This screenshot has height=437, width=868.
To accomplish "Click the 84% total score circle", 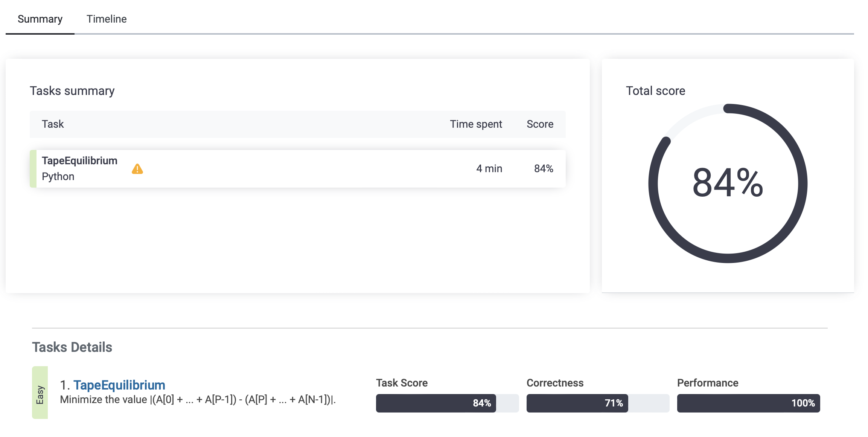I will (727, 183).
